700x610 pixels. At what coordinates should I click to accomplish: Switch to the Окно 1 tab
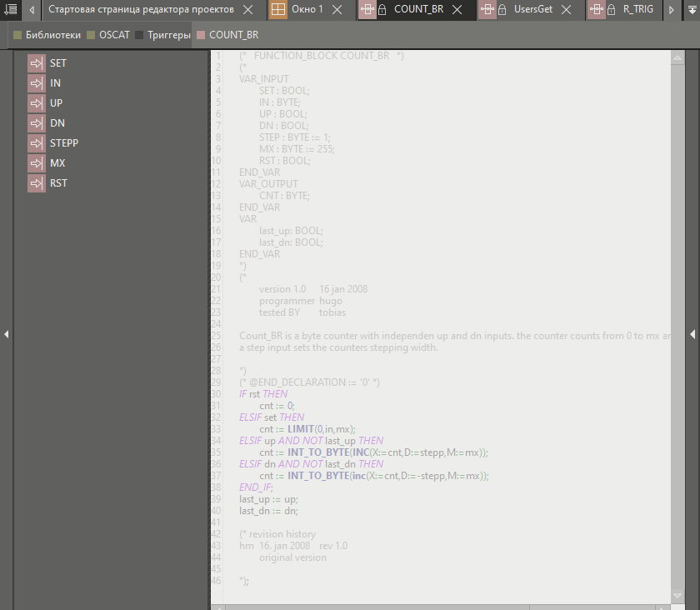[x=307, y=10]
